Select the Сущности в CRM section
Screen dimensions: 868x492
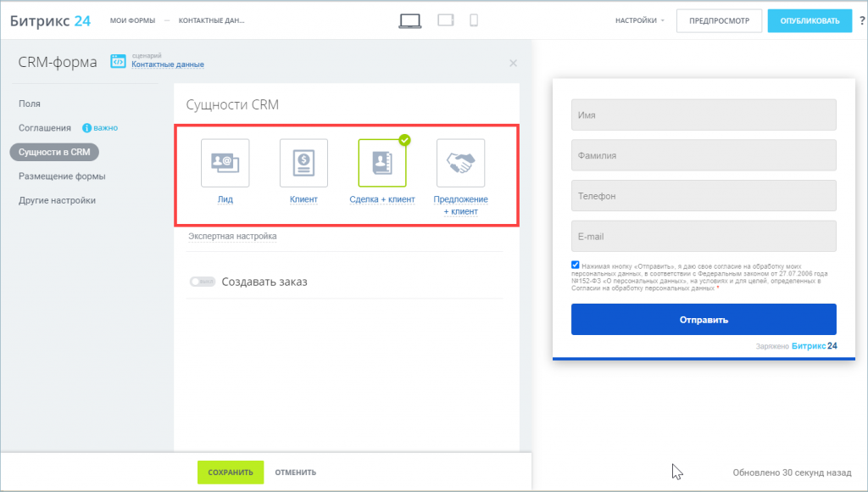(x=54, y=152)
